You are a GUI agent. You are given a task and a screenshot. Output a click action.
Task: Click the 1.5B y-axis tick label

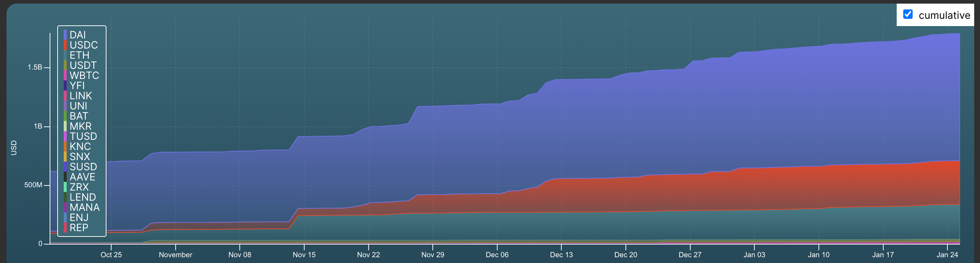click(x=35, y=67)
